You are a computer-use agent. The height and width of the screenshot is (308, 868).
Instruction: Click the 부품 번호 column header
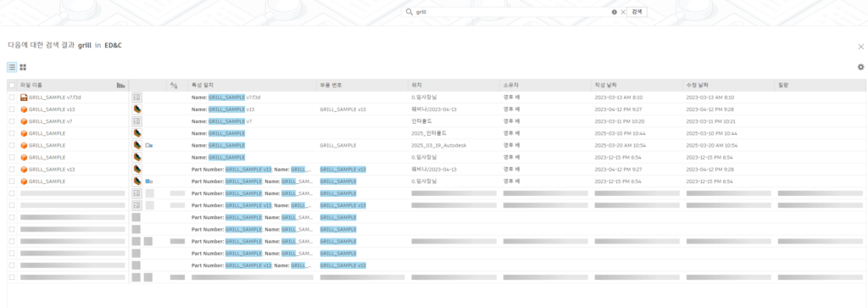click(x=331, y=86)
